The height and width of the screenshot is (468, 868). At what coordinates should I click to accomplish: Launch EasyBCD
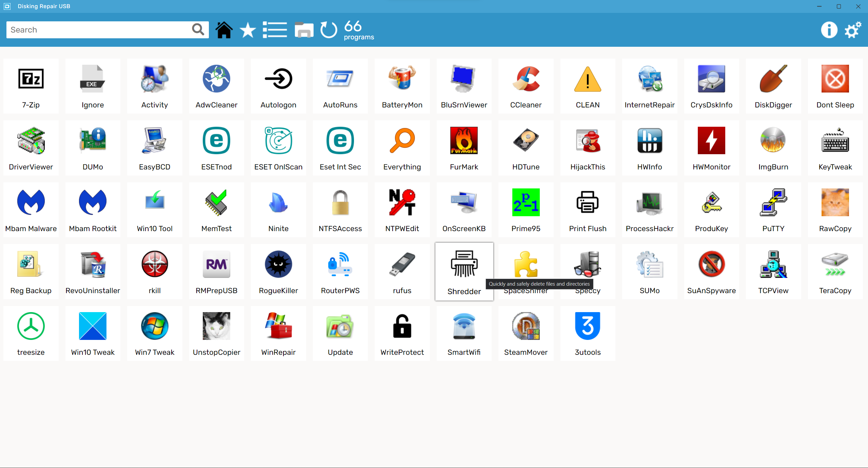(x=155, y=148)
